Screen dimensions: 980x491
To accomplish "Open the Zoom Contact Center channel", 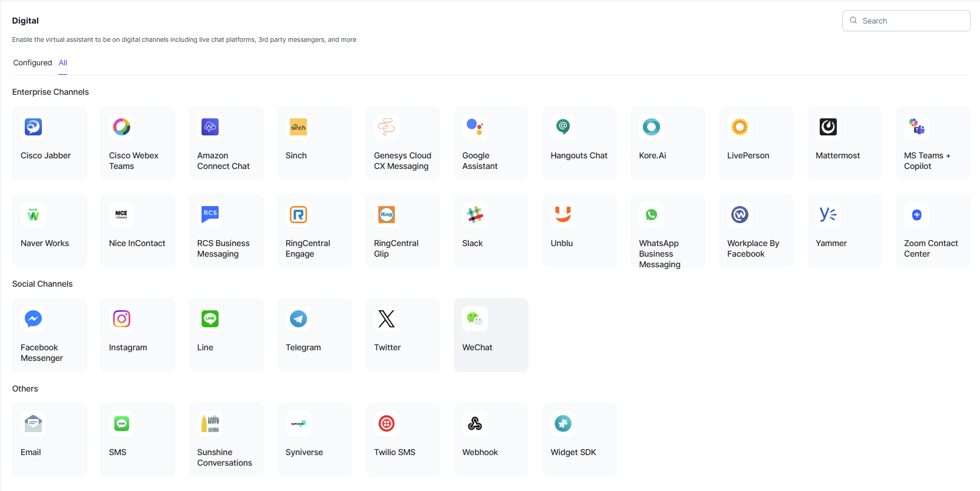I will [932, 230].
